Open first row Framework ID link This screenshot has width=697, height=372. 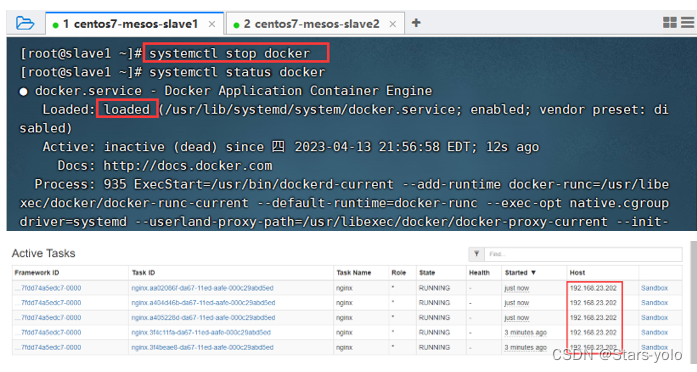[48, 288]
